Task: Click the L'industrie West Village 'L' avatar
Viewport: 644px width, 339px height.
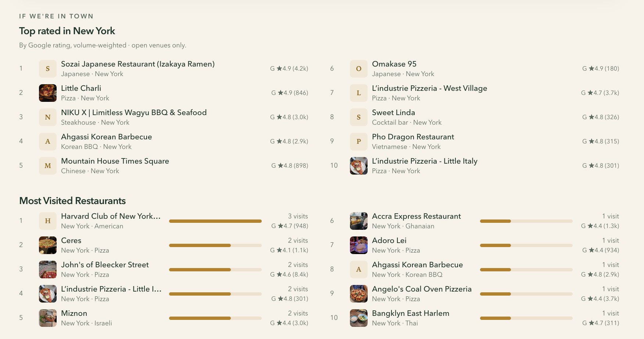Action: coord(359,93)
